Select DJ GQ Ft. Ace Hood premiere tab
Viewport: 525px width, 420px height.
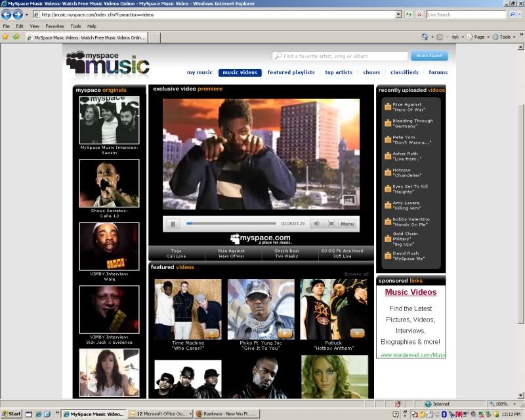tap(342, 253)
